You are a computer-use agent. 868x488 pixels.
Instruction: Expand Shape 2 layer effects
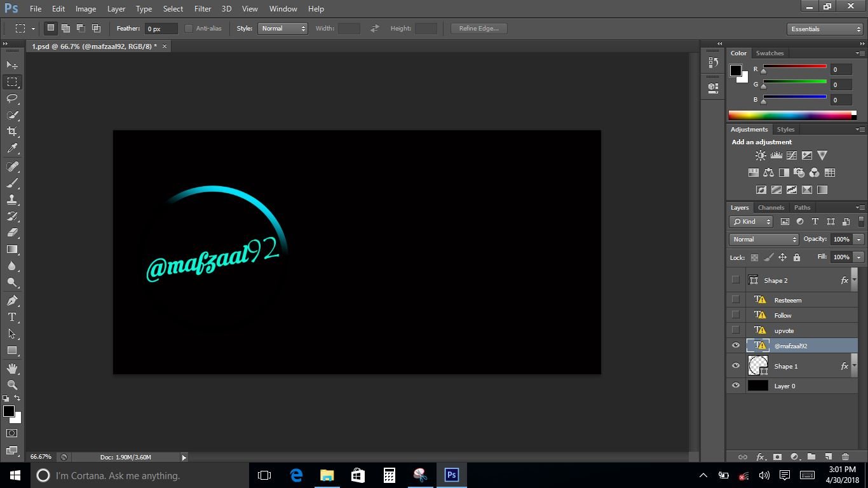click(854, 280)
